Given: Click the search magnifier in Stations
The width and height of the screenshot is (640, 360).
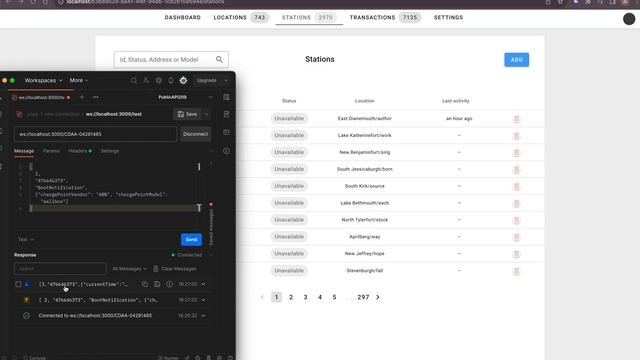Looking at the screenshot, I should click(219, 60).
